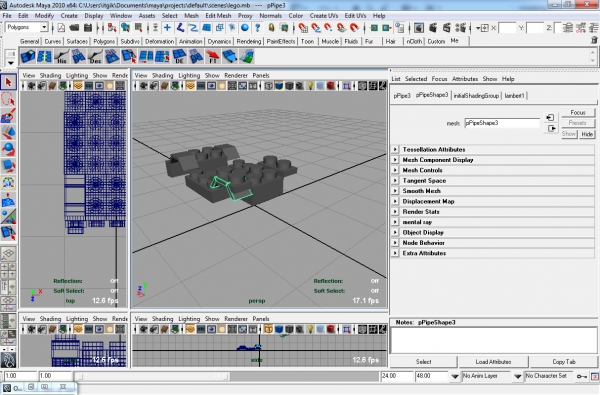Open the Normals menu
600x395 pixels.
[270, 16]
